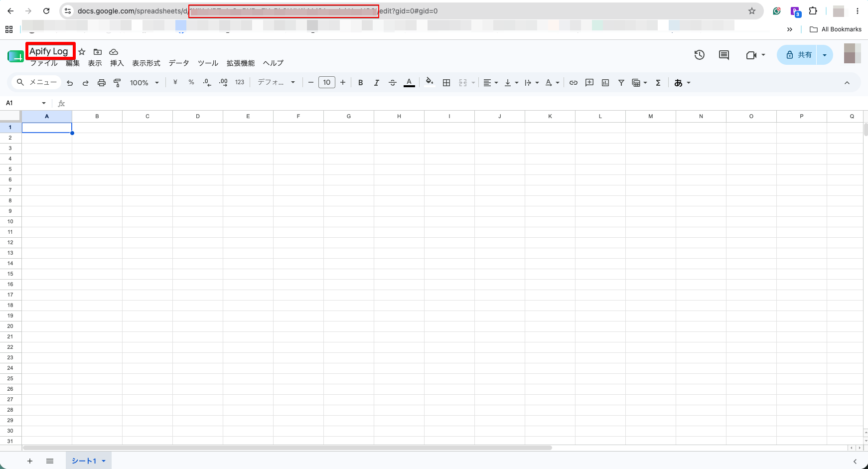Open the borders menu
The image size is (868, 469).
coord(446,83)
